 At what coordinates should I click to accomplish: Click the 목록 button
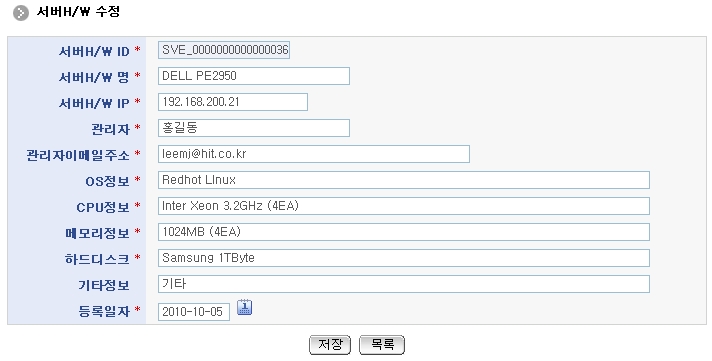pos(381,345)
